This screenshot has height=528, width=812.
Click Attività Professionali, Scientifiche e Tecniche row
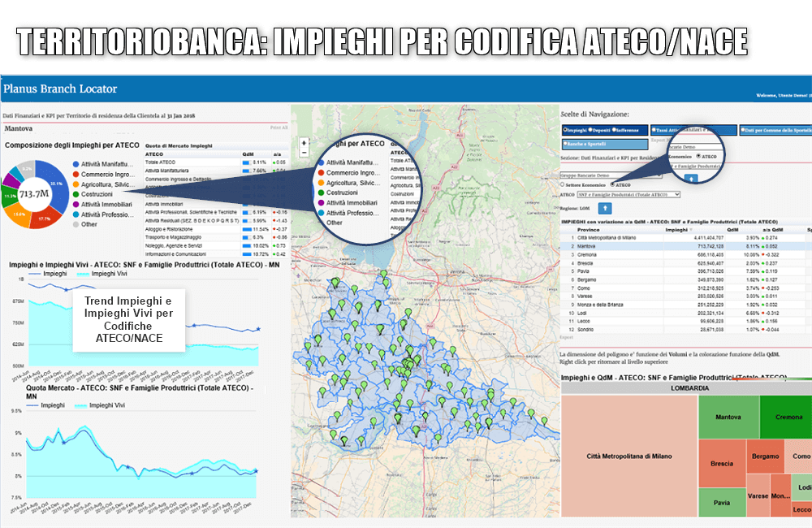point(215,213)
